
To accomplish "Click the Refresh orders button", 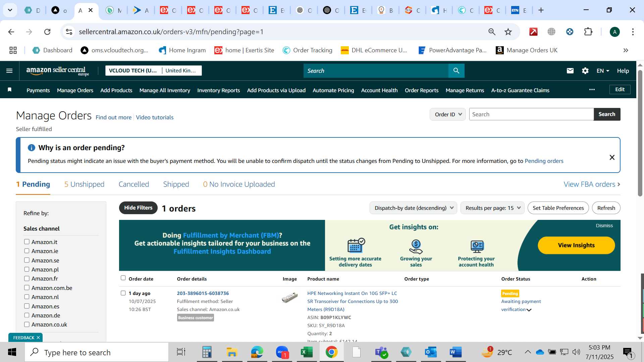I will point(606,208).
